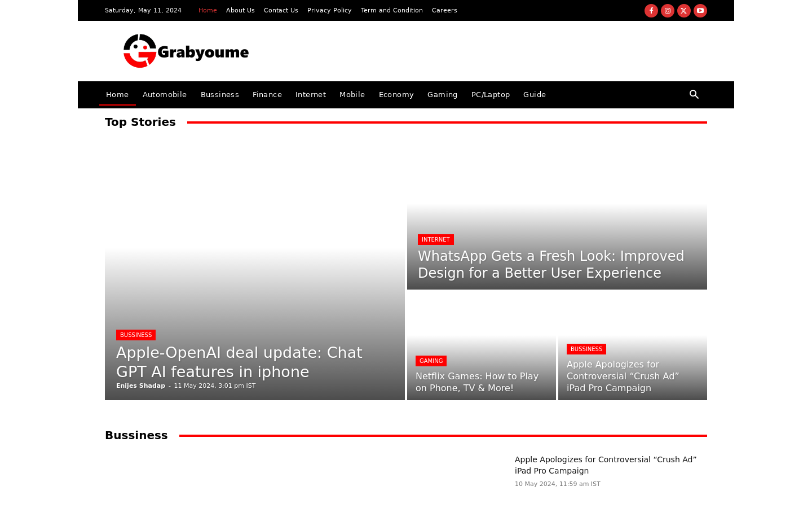Select Mobile category in navigation
Image resolution: width=812 pixels, height=508 pixels.
click(352, 94)
